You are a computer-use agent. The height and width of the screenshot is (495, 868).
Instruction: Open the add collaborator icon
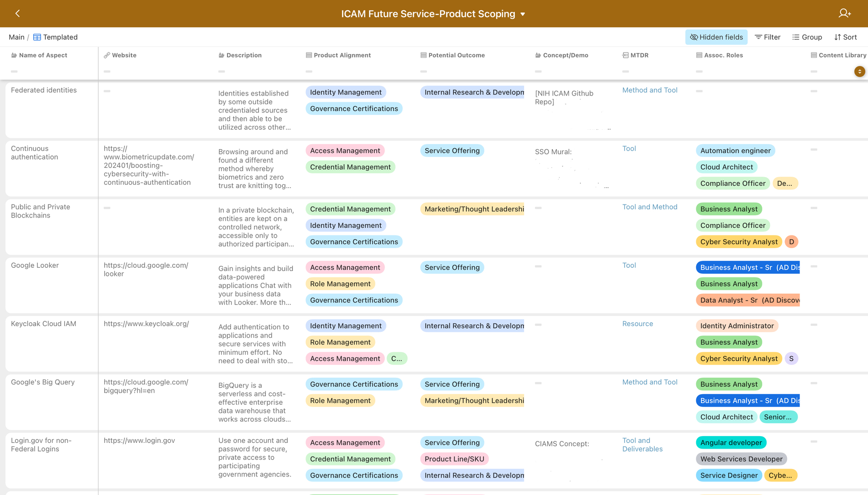click(x=844, y=14)
